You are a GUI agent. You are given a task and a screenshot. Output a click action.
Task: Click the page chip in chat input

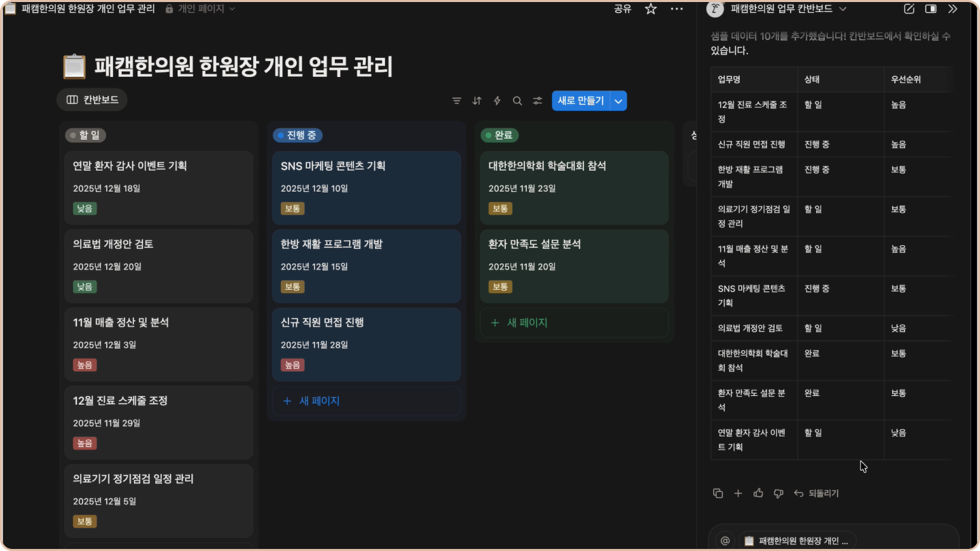pyautogui.click(x=797, y=541)
